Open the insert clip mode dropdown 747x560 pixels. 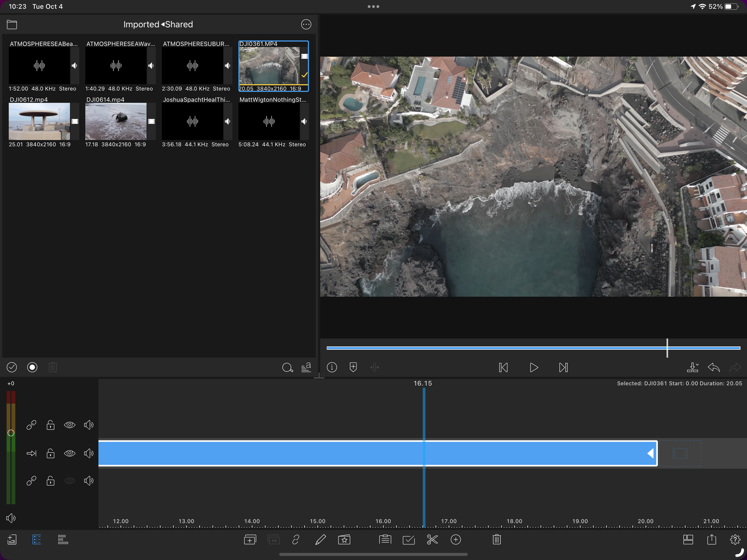coord(692,368)
